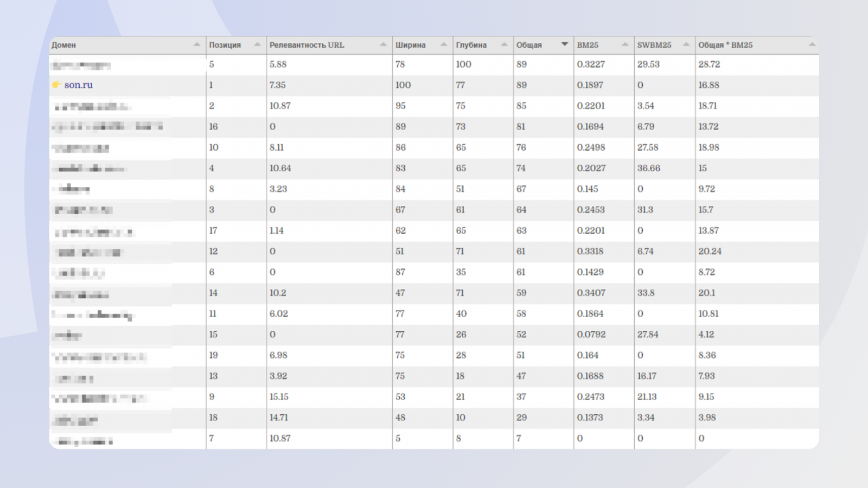
Task: Select the URL relevance value 7.35
Action: [x=277, y=85]
